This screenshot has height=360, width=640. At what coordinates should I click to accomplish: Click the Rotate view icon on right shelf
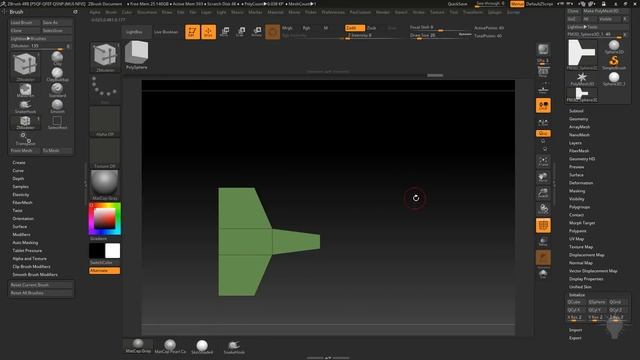coord(543,209)
